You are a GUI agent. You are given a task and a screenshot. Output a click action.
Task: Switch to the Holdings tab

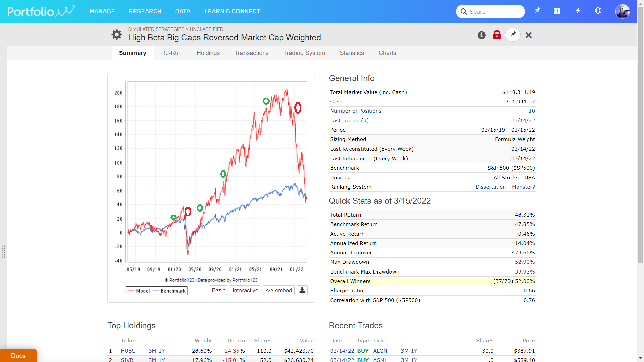pyautogui.click(x=208, y=53)
